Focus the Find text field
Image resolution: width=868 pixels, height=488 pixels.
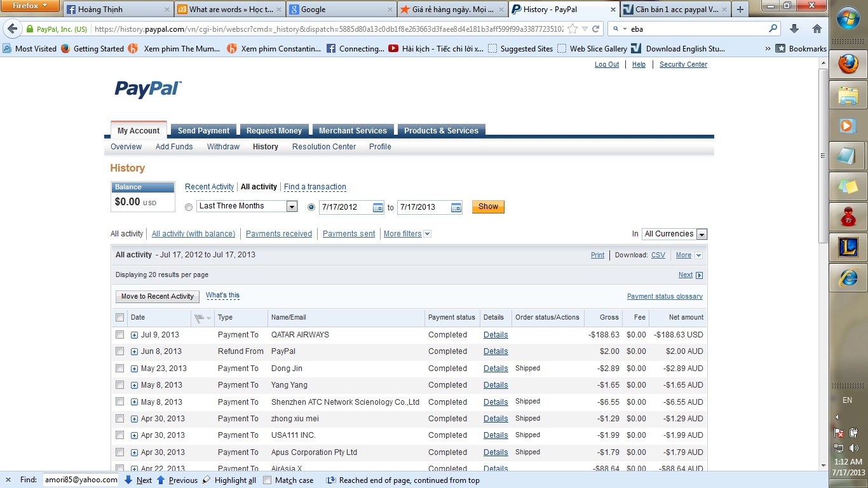coord(81,480)
